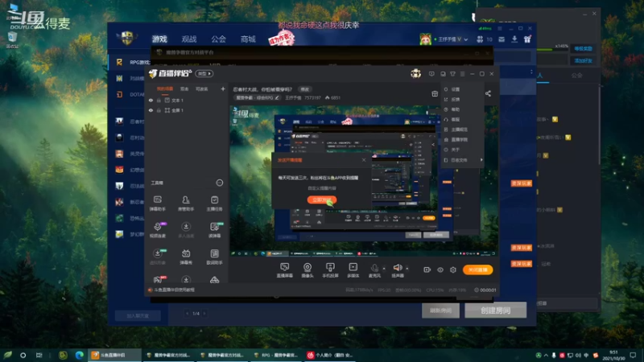Open the 主播任务 tool icon
This screenshot has width=644, height=362.
click(x=214, y=204)
